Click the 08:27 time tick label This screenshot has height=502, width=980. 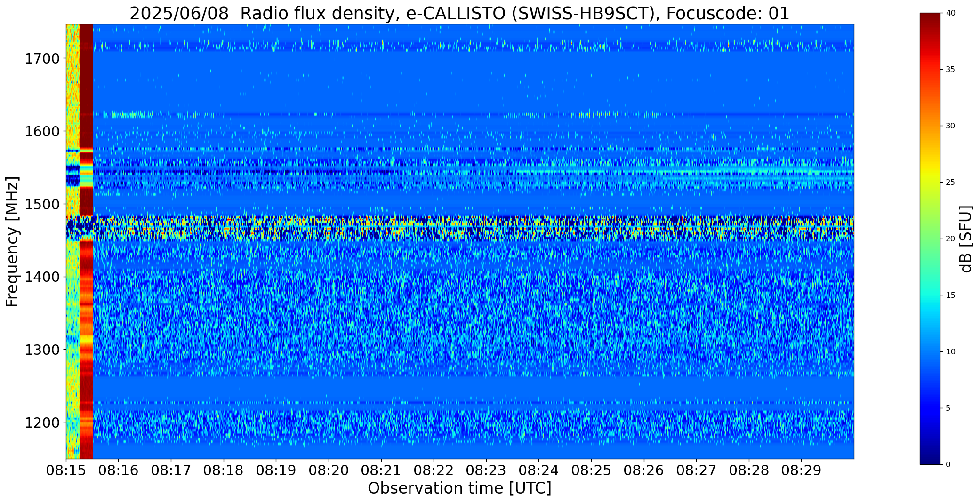coord(696,470)
